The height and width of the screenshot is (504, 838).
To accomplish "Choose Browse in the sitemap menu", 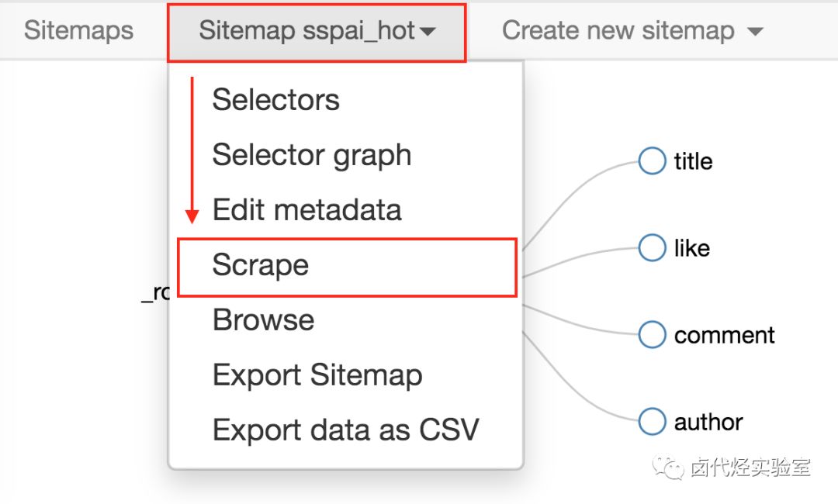I will 263,320.
